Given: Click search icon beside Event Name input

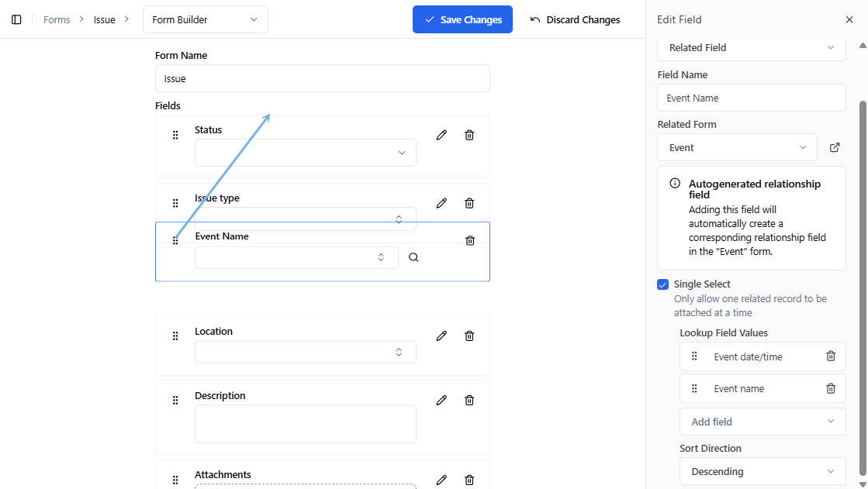Looking at the screenshot, I should pyautogui.click(x=413, y=257).
